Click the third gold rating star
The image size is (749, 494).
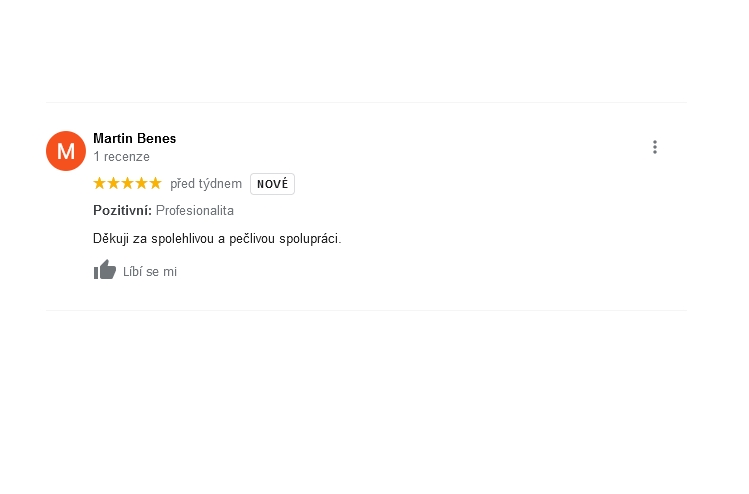[x=128, y=183]
